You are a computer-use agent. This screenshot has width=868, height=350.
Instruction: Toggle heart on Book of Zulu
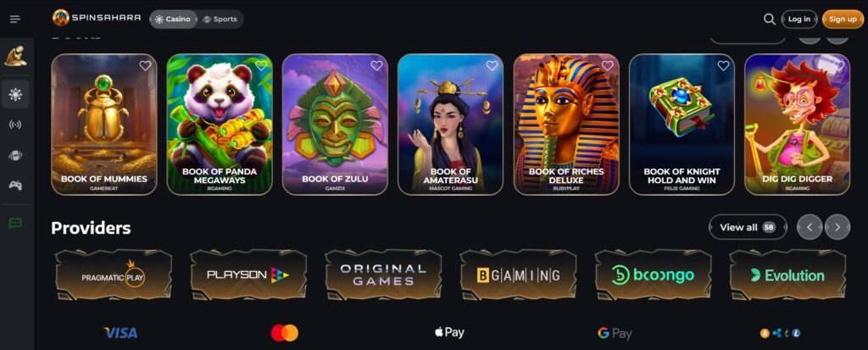[x=376, y=66]
